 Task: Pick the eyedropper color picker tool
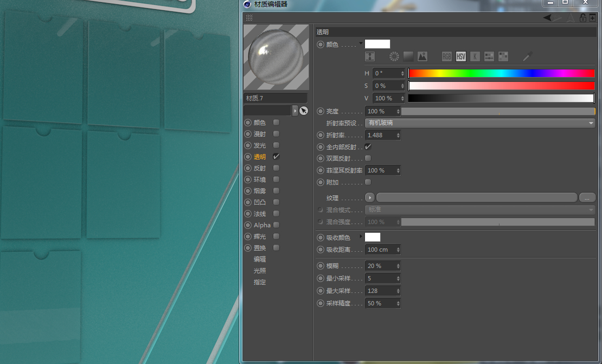click(528, 56)
